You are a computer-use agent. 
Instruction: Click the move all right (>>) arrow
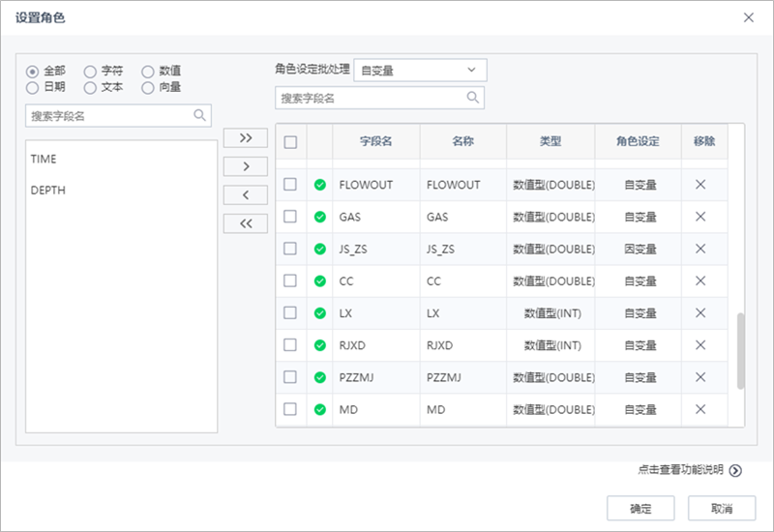[245, 137]
